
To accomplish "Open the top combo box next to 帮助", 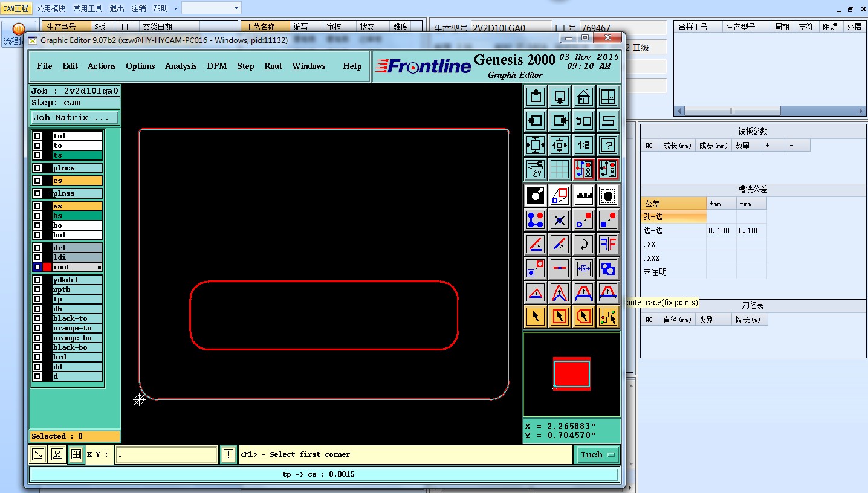I will coord(211,8).
